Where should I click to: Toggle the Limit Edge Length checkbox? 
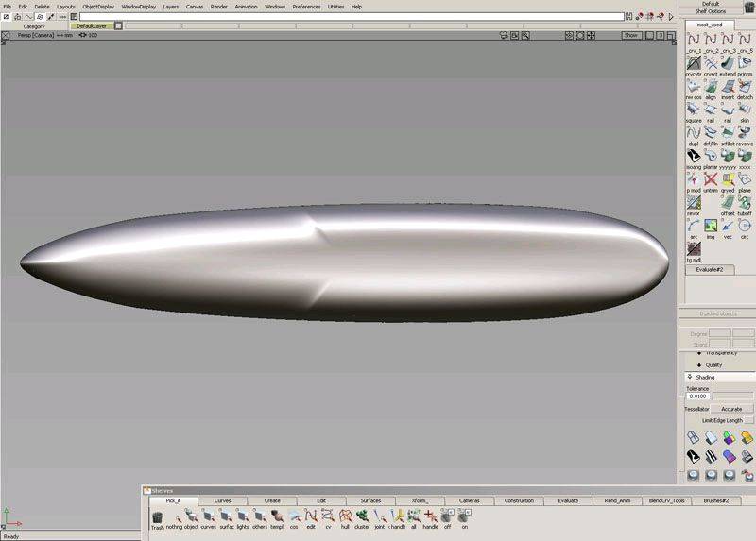point(748,420)
